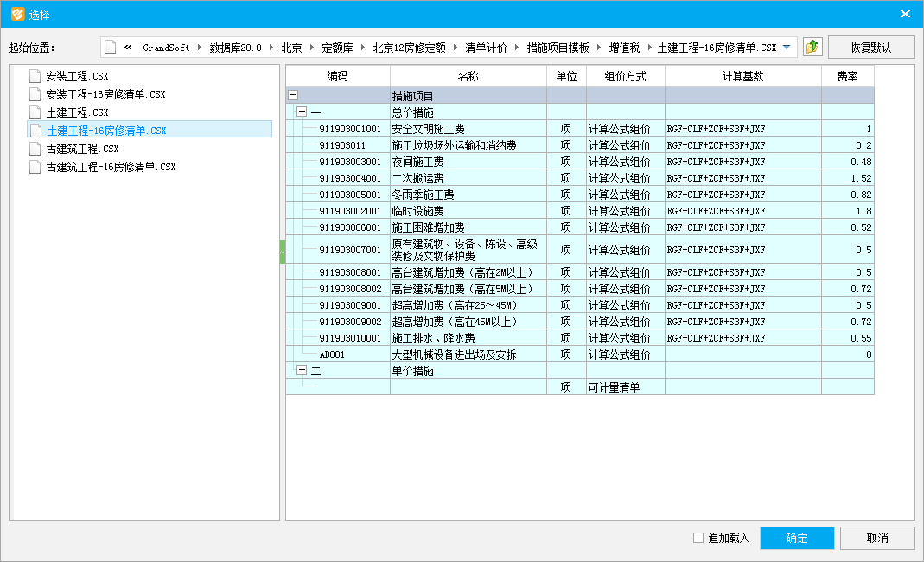Screen dimensions: 924x562
Task: Expand the arrow after GrandSoft in the path
Action: click(199, 48)
